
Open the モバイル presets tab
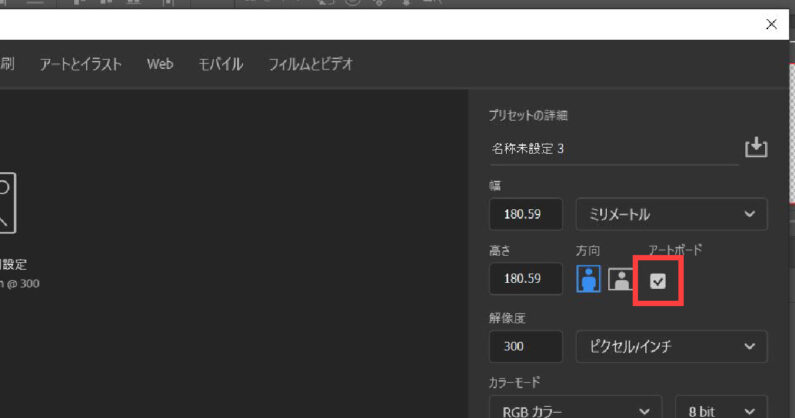220,64
